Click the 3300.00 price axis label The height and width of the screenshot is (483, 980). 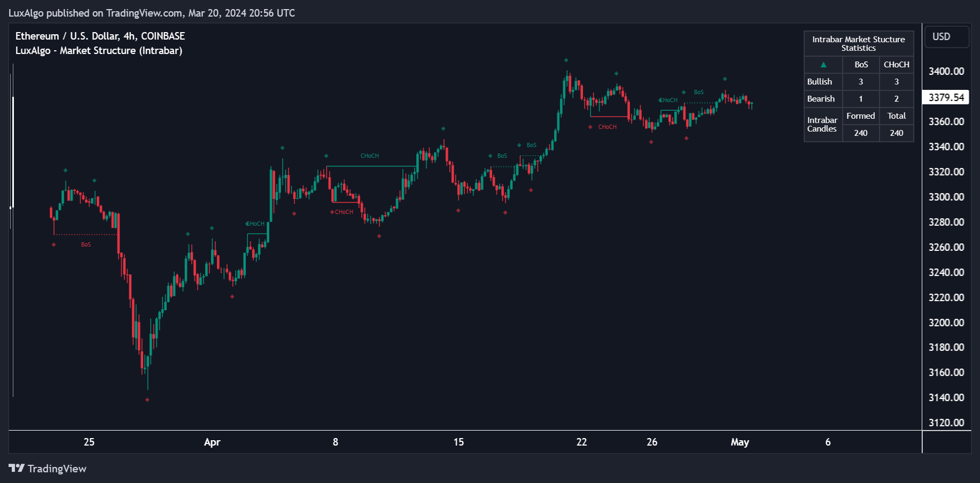click(x=946, y=197)
